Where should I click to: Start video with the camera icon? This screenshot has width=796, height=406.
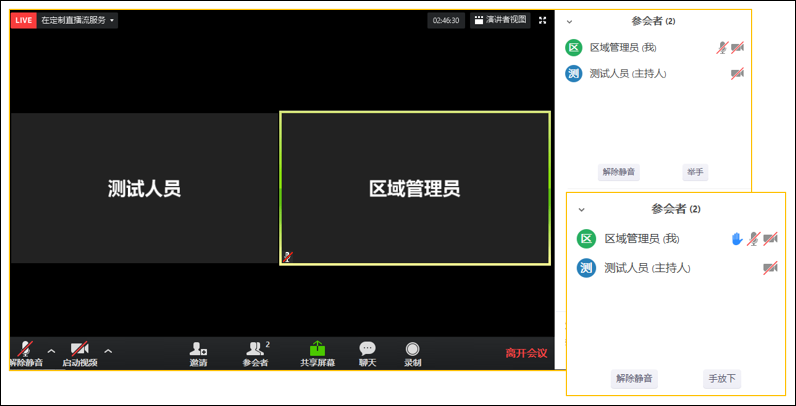(79, 349)
